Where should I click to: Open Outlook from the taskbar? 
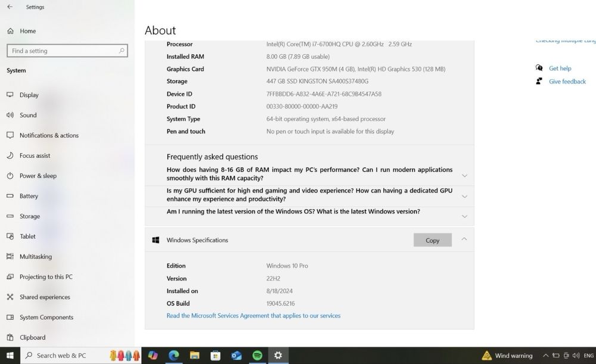pos(237,355)
